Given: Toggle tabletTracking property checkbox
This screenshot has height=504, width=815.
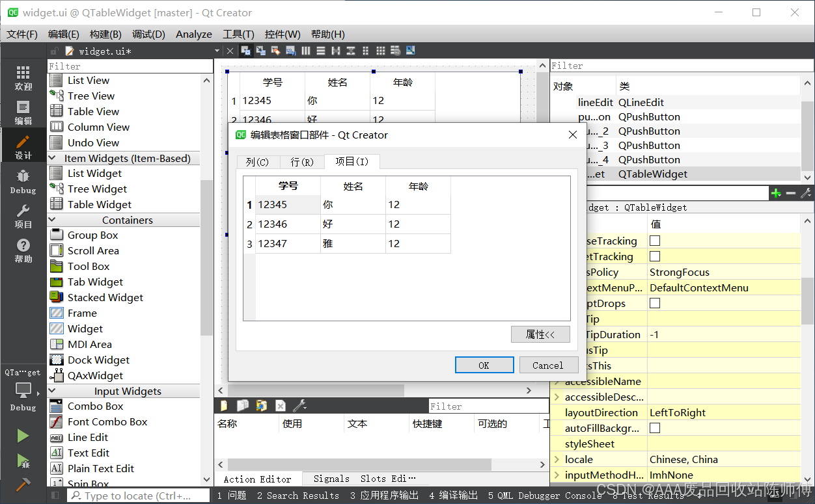Looking at the screenshot, I should click(655, 256).
